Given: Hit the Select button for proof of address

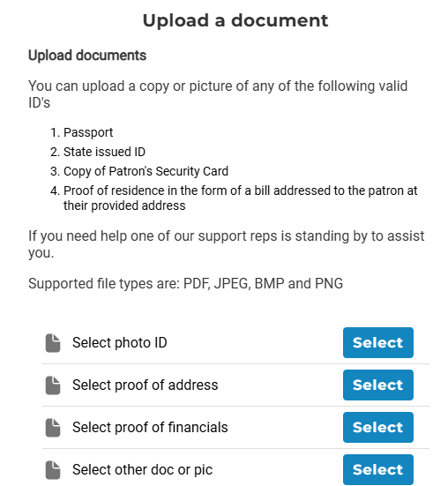Looking at the screenshot, I should [x=378, y=385].
